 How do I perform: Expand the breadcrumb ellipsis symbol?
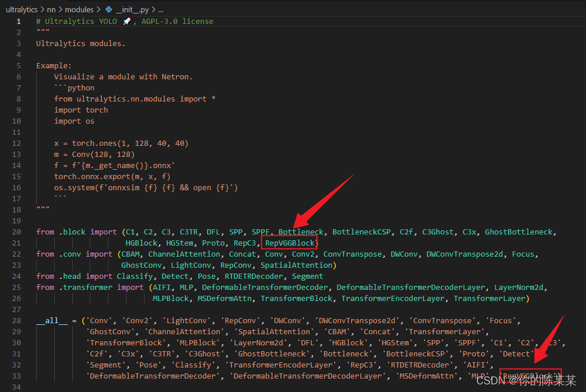point(161,9)
